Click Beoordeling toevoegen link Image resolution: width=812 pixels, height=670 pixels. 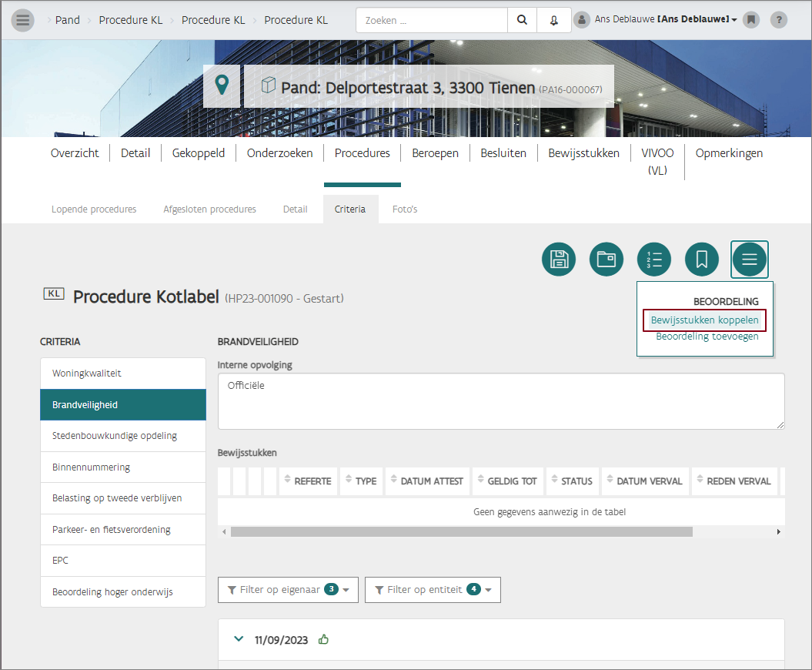(x=707, y=337)
